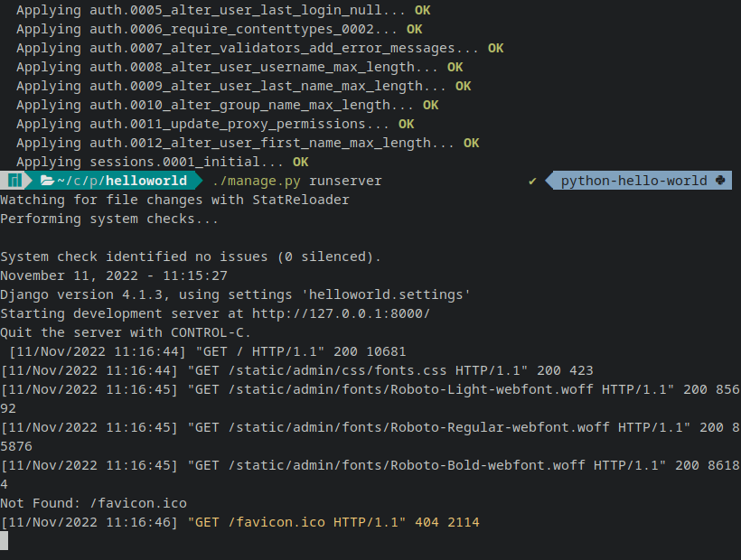Click the auth.0005_alter_user_last_login_null migration line
This screenshot has width=741, height=560.
tap(223, 11)
